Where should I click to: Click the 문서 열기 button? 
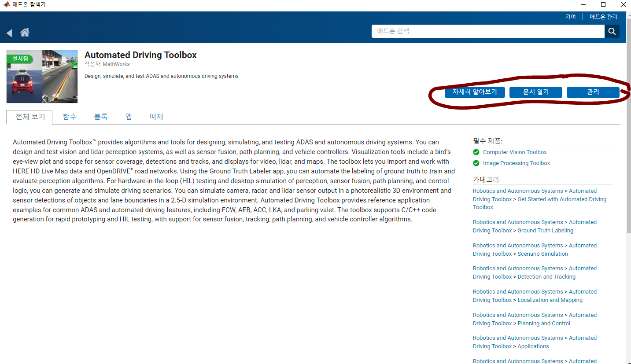[x=536, y=92]
